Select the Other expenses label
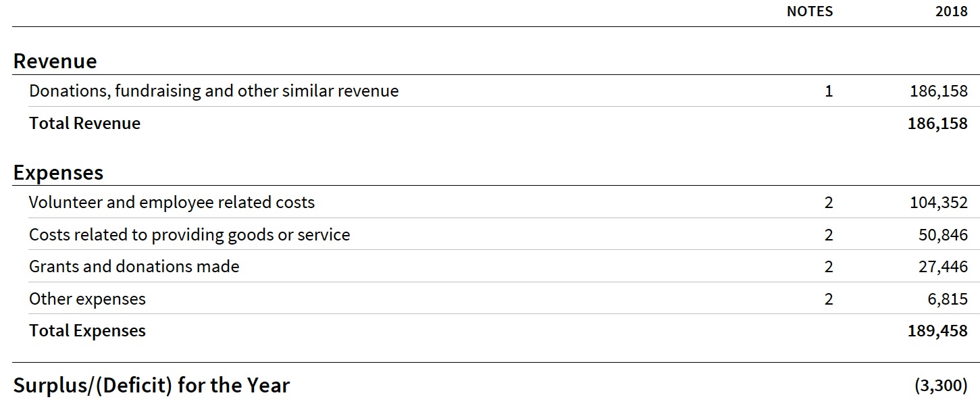This screenshot has width=980, height=410. pos(87,299)
